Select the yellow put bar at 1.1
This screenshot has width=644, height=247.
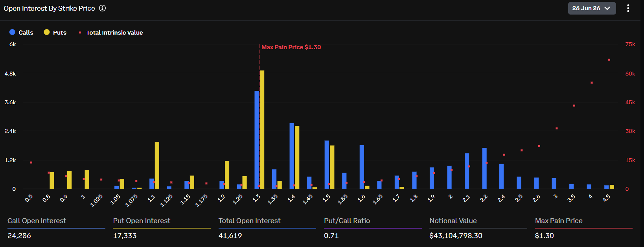(x=157, y=166)
